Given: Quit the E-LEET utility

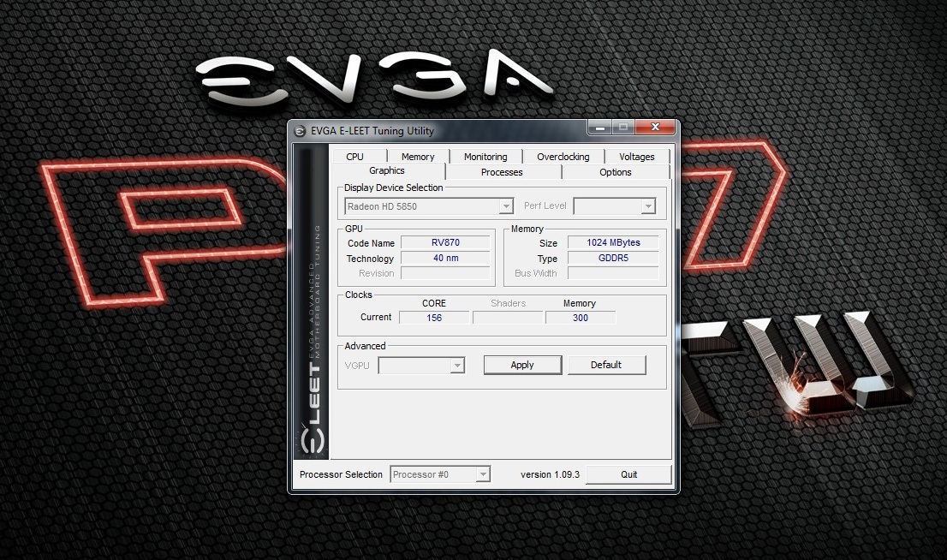Looking at the screenshot, I should pyautogui.click(x=628, y=475).
